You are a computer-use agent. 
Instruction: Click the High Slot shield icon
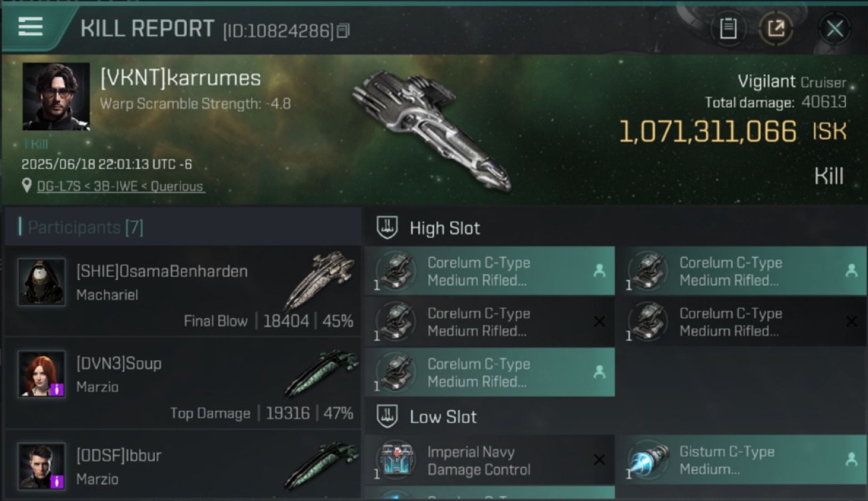coord(387,228)
